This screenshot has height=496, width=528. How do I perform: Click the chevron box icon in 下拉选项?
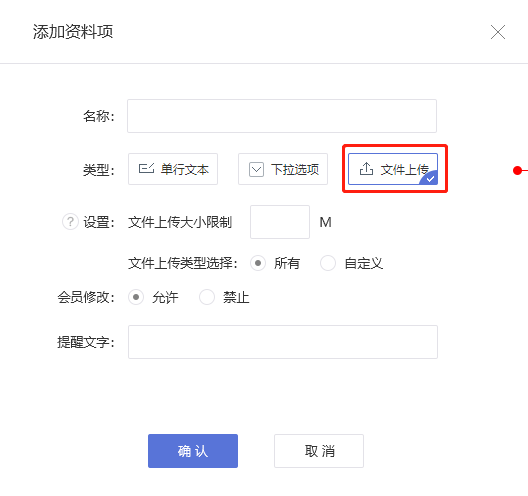point(256,169)
